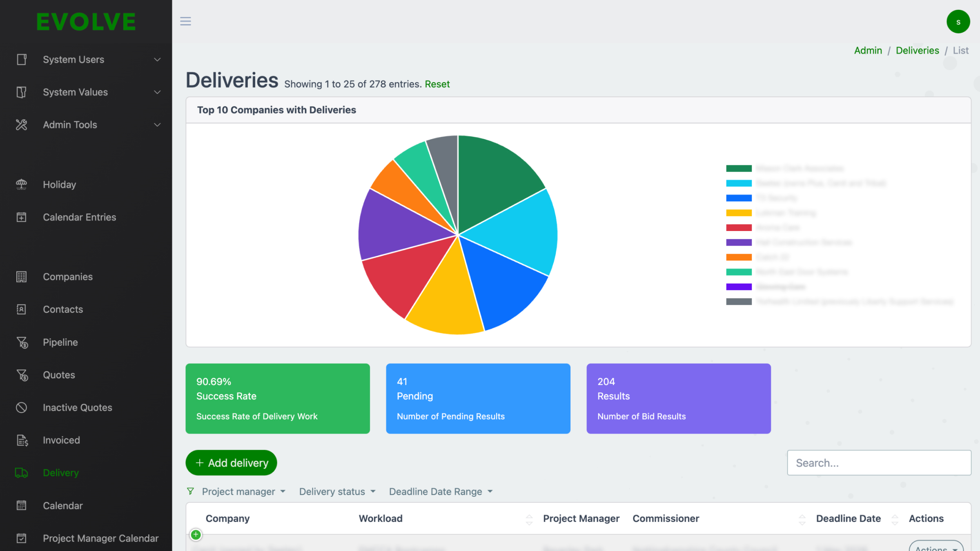Toggle the hamburger sidebar menu icon
The image size is (980, 551).
pos(185,21)
